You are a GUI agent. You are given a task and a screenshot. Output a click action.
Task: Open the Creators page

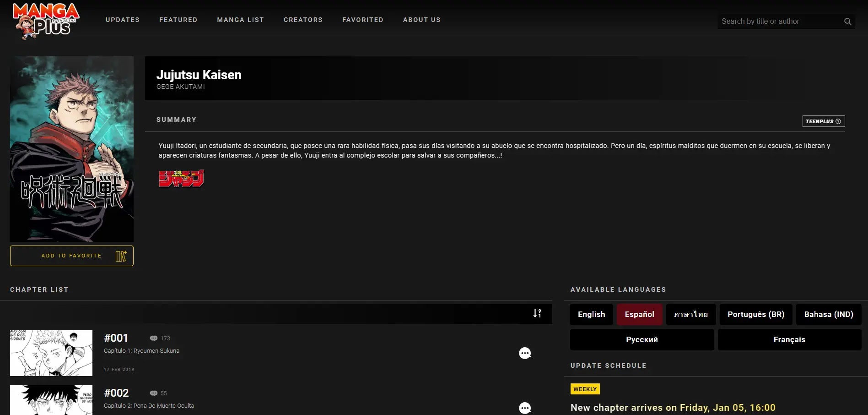pyautogui.click(x=303, y=20)
